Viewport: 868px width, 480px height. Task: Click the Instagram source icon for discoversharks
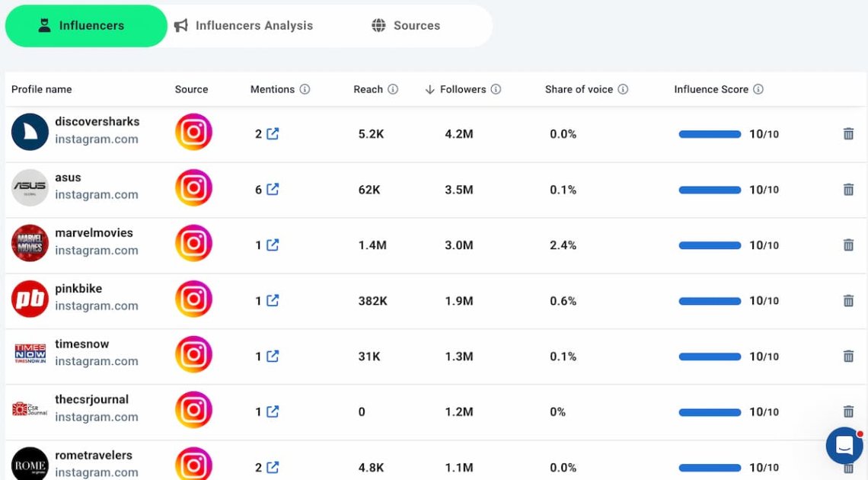click(x=193, y=133)
